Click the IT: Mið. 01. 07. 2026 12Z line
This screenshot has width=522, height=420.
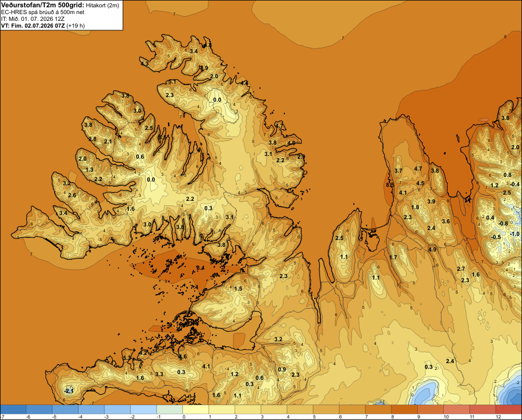[x=32, y=19]
